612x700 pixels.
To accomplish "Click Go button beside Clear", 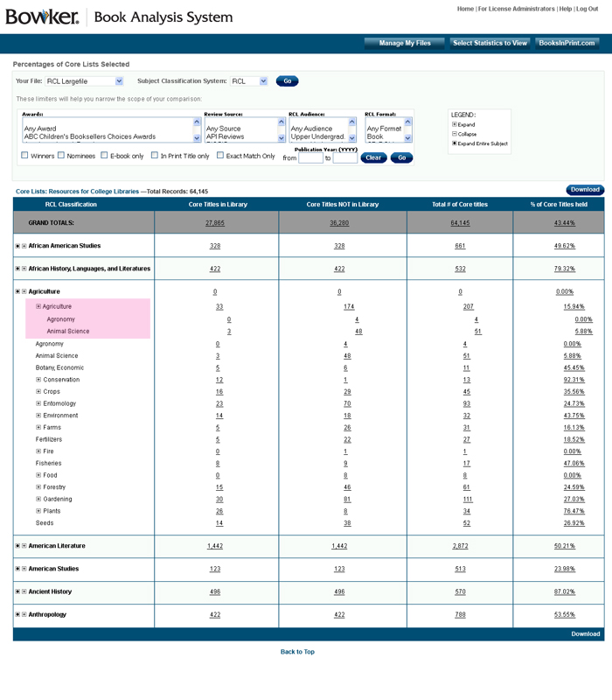I will click(x=401, y=157).
